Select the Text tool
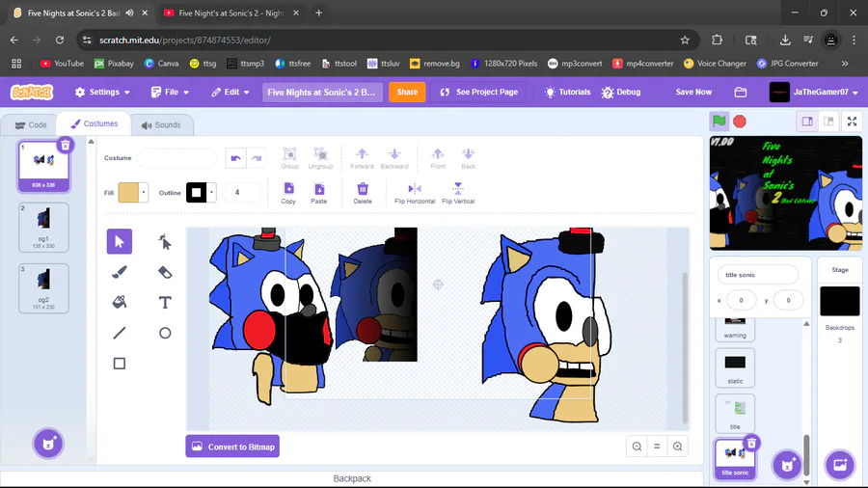Image resolution: width=868 pixels, height=488 pixels. click(165, 302)
